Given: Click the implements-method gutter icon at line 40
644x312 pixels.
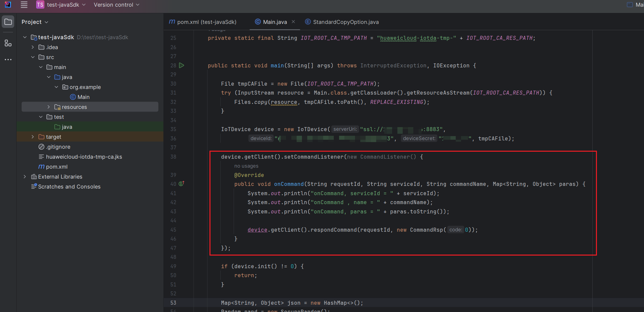Looking at the screenshot, I should tap(181, 184).
